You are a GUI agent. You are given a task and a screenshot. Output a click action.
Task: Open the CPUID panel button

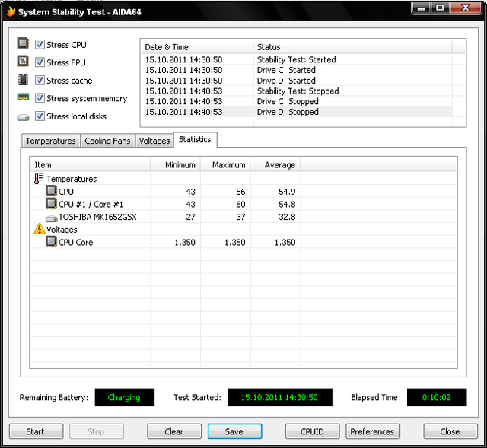click(312, 431)
